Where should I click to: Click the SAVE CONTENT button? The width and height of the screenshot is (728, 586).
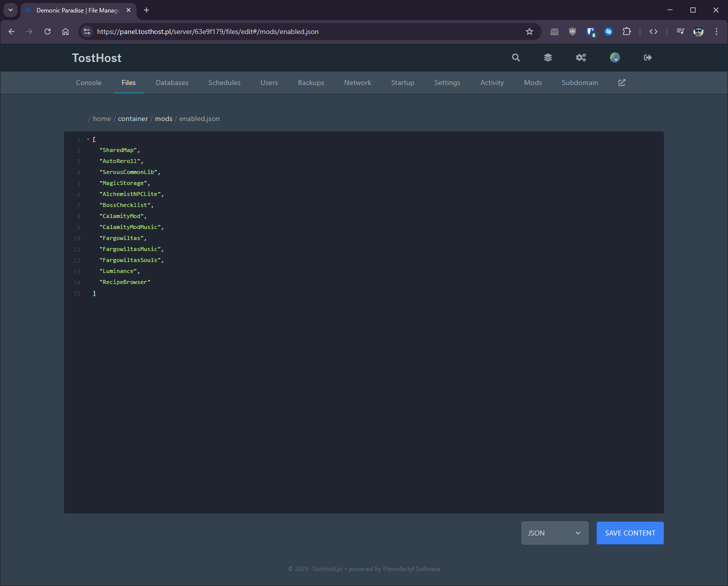(630, 533)
